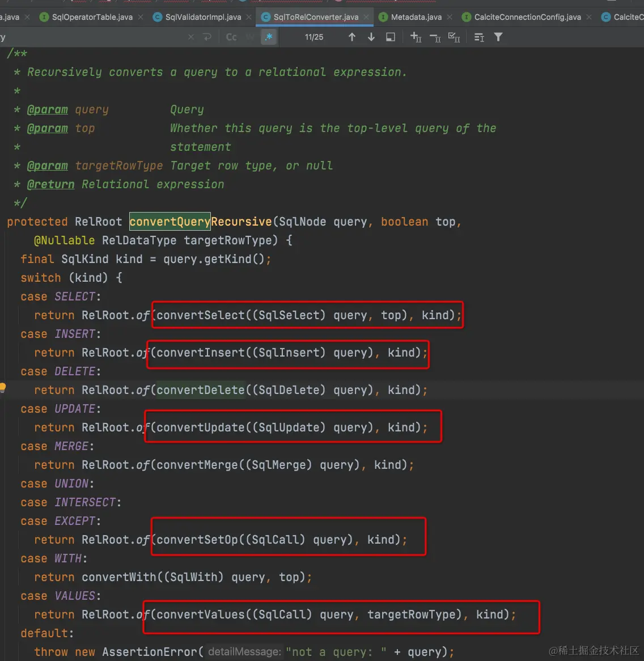Image resolution: width=644 pixels, height=661 pixels.
Task: Clear the find bar search text
Action: click(x=191, y=37)
